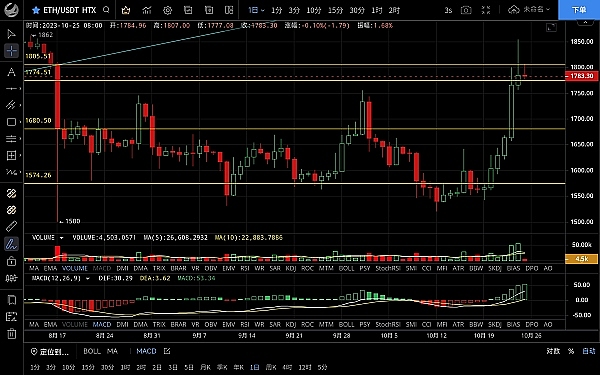This screenshot has height=375, width=600.
Task: Click the 1783.30 current price label
Action: 582,76
